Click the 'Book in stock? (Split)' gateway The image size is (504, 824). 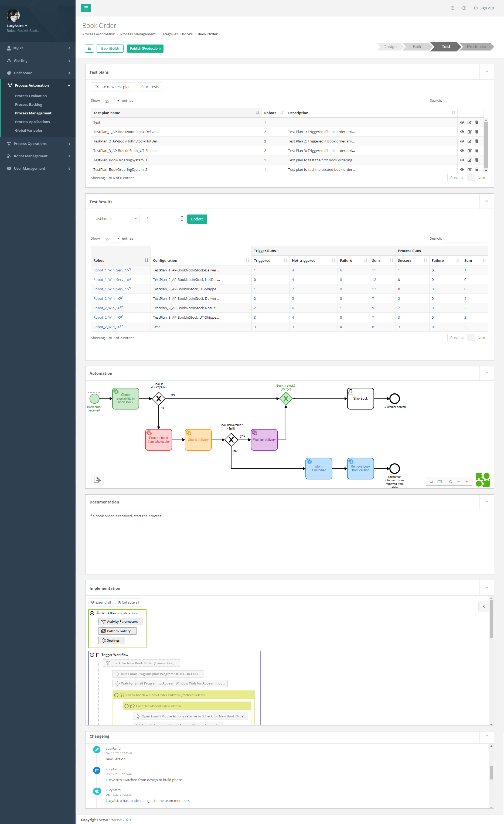tap(159, 398)
